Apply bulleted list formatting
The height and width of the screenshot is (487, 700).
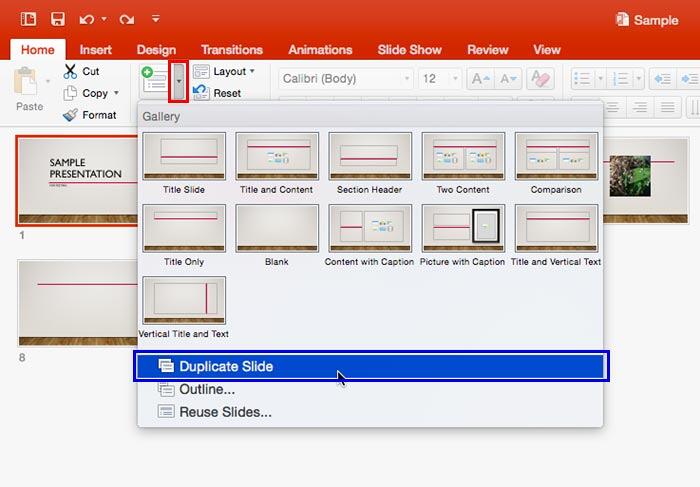tap(583, 79)
